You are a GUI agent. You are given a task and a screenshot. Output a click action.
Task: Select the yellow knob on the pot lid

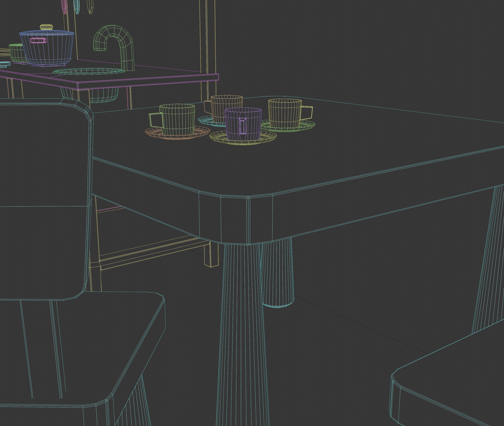pos(46,27)
